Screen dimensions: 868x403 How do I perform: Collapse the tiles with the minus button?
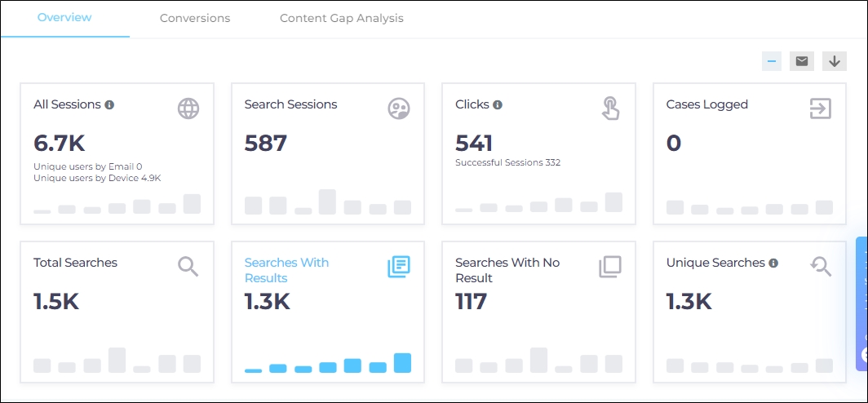point(772,61)
